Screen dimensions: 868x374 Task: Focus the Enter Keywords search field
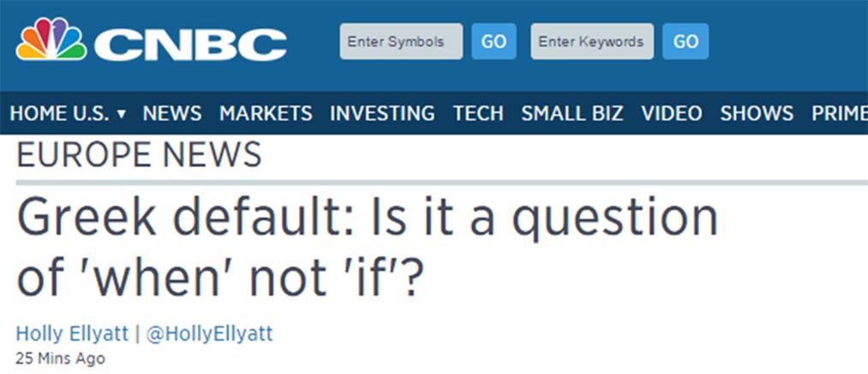tap(591, 41)
